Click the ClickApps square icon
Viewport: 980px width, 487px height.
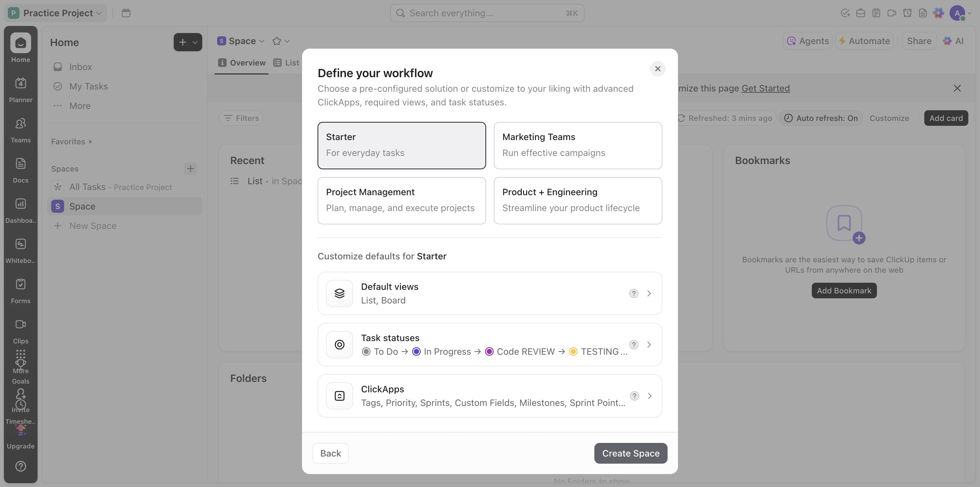pyautogui.click(x=339, y=396)
